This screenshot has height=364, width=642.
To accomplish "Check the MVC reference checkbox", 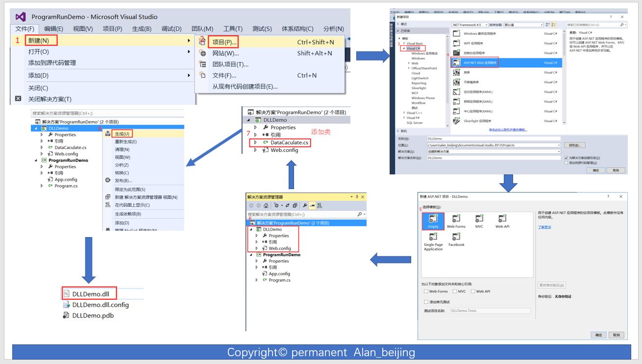I will coord(455,291).
